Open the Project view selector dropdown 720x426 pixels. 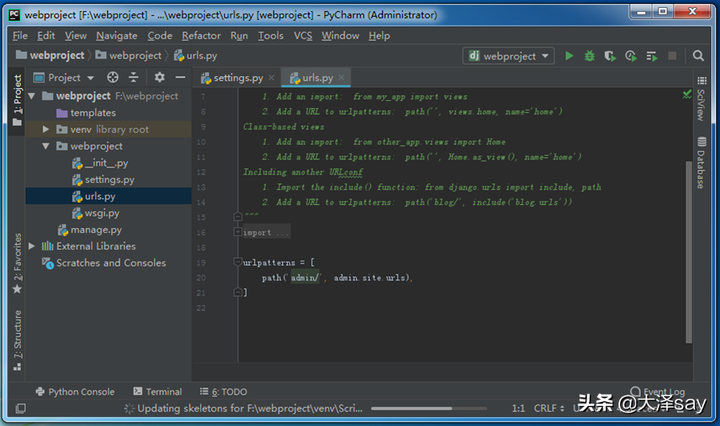[x=64, y=78]
